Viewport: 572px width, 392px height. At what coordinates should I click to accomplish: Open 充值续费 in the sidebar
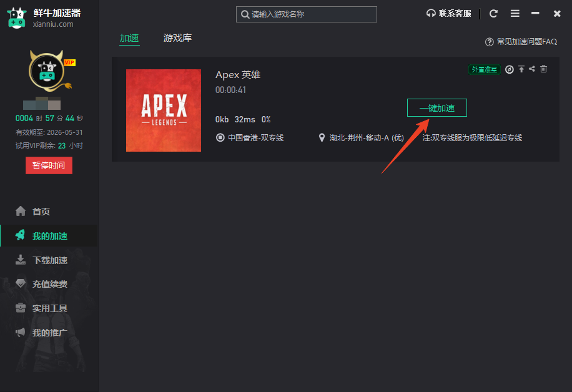pos(49,284)
